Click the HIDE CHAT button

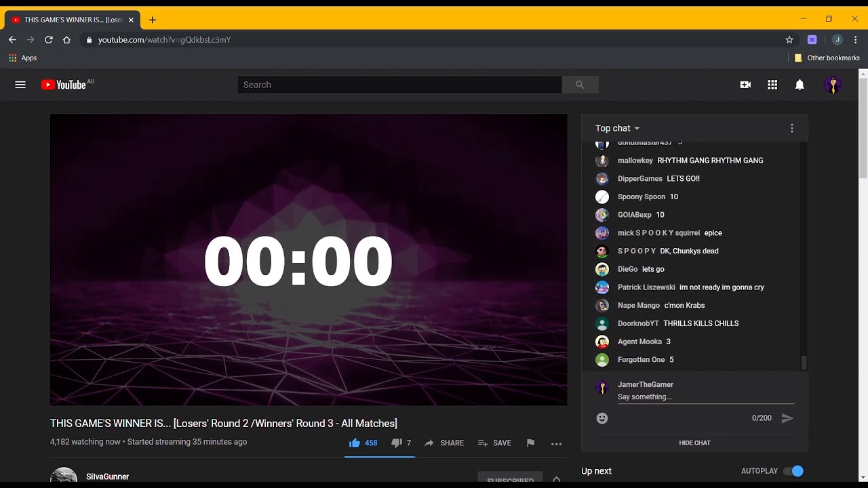click(694, 443)
